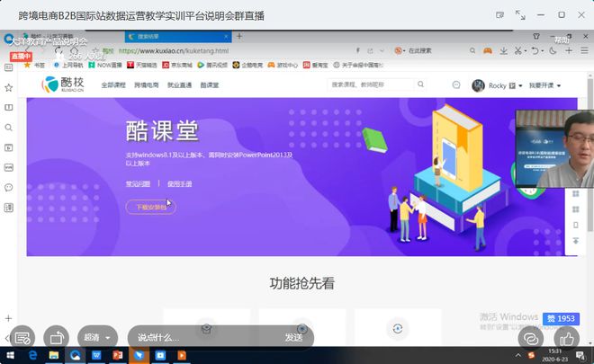Open the message bubble icon near Rocky avatar
The height and width of the screenshot is (364, 594).
point(456,84)
